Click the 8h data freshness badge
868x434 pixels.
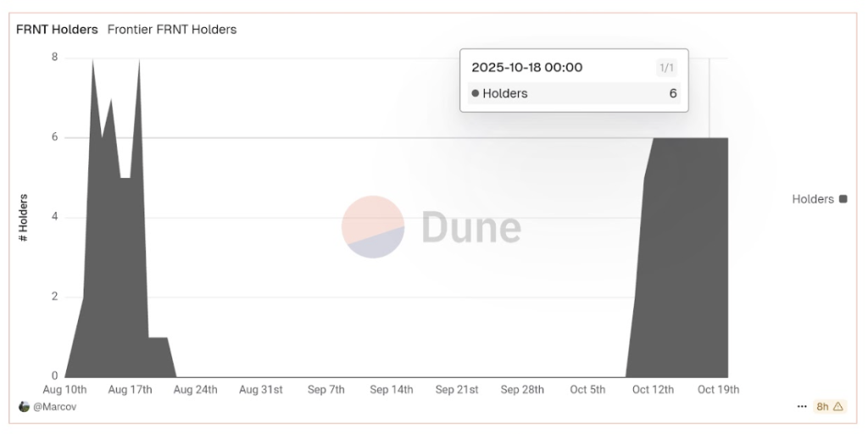[x=823, y=407]
